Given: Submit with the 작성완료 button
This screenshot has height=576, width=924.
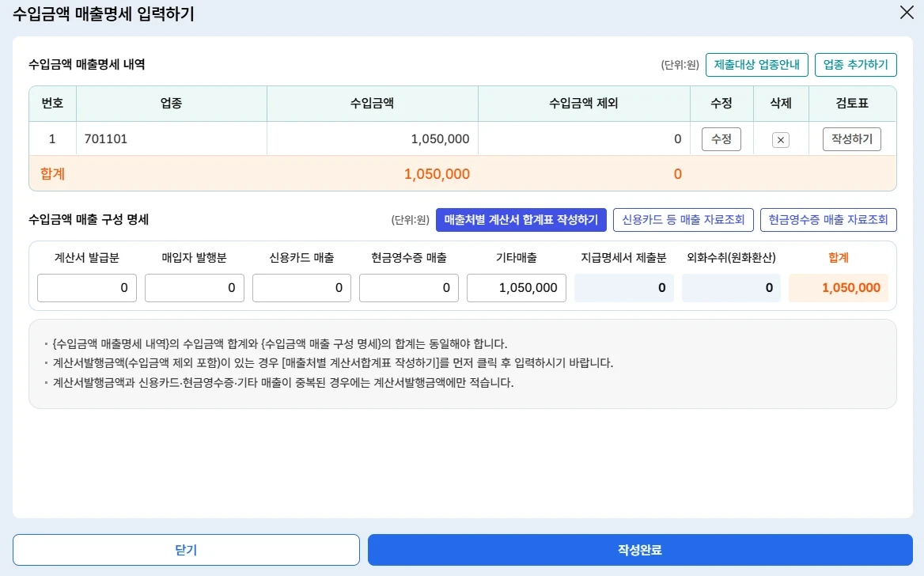Looking at the screenshot, I should [639, 550].
